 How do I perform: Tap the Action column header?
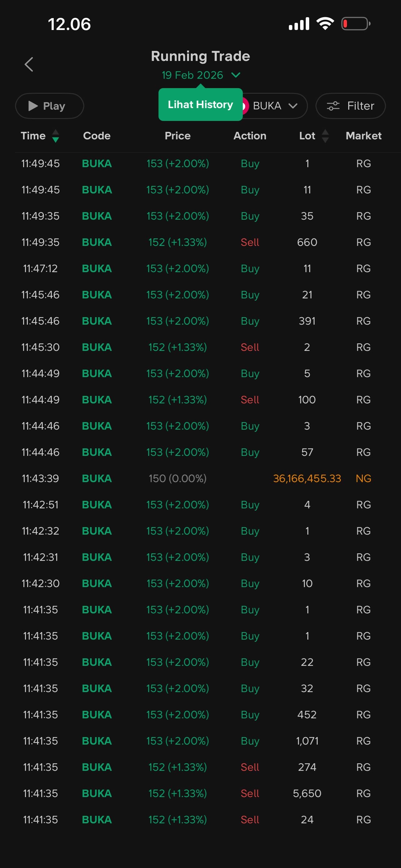(x=250, y=136)
